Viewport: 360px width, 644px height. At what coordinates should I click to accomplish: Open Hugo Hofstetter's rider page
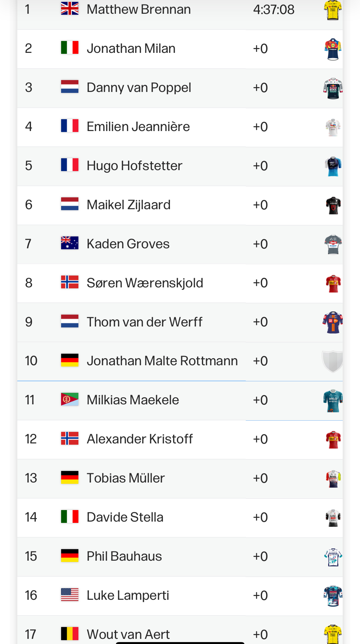(134, 166)
